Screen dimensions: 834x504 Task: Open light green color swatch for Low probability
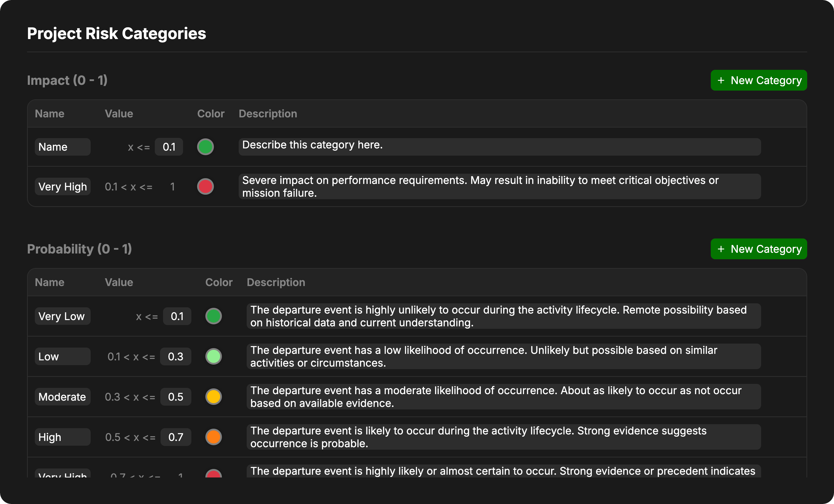(x=214, y=357)
